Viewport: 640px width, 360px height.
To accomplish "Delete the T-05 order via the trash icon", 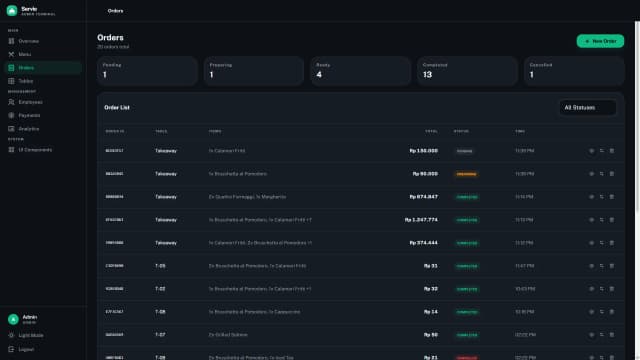I will (x=612, y=266).
